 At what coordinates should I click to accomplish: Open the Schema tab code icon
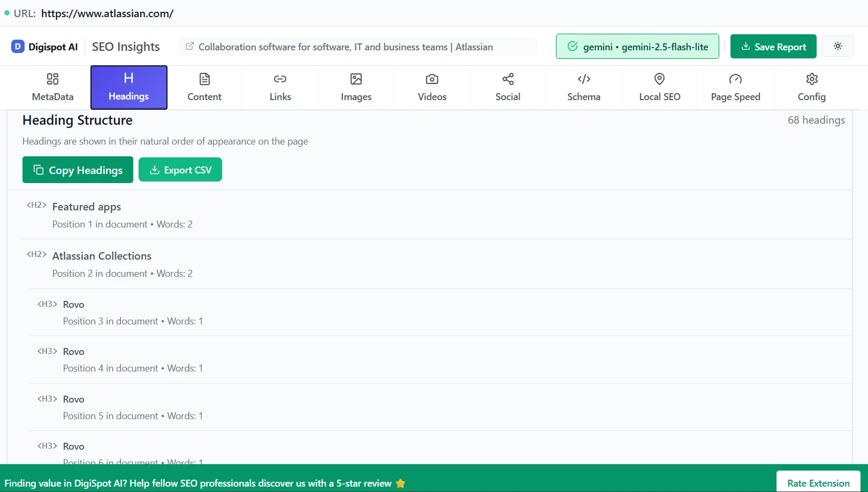click(x=583, y=79)
